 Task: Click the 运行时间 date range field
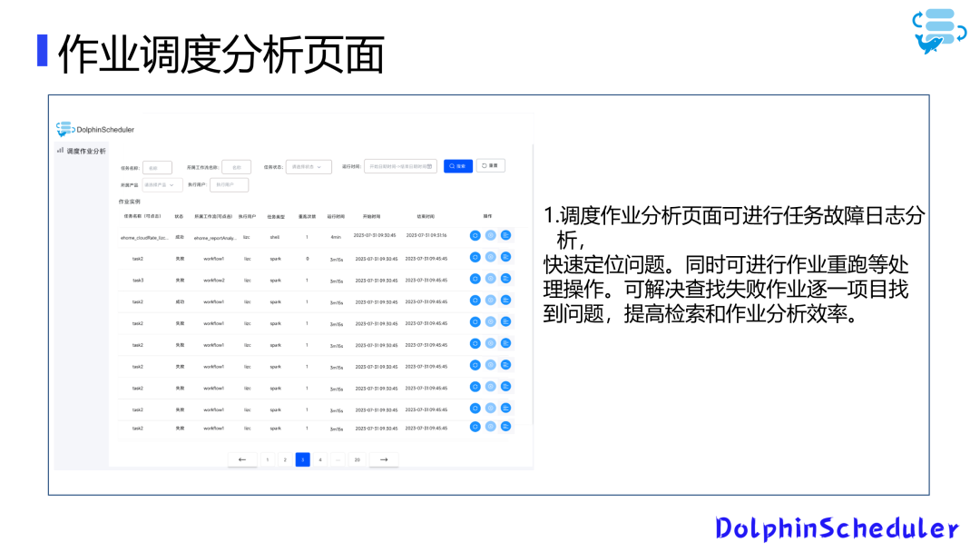point(401,166)
